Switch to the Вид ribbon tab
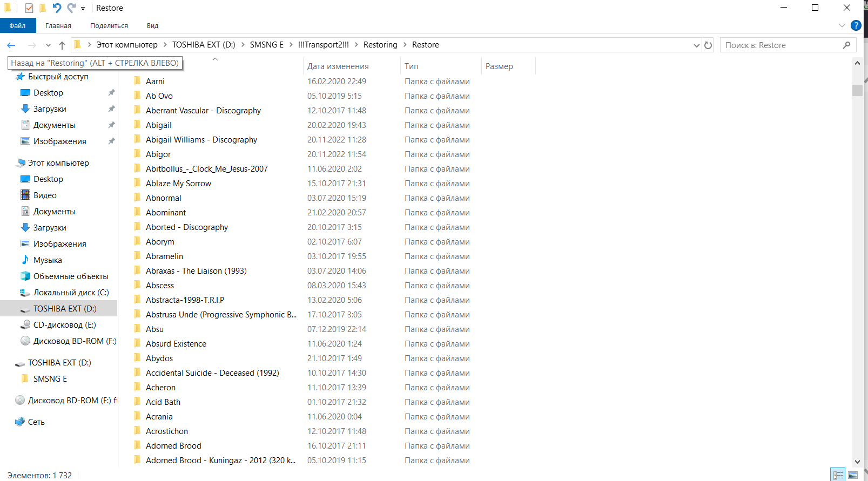 (x=153, y=25)
